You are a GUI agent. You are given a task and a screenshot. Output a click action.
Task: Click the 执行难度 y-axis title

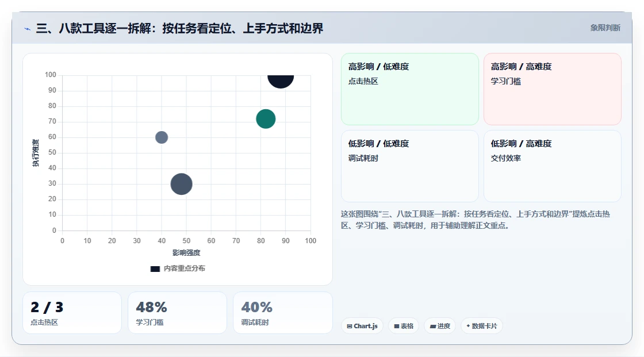tap(36, 153)
